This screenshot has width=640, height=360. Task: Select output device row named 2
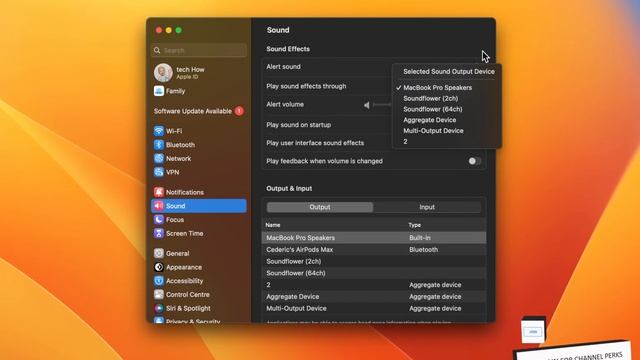pos(374,285)
